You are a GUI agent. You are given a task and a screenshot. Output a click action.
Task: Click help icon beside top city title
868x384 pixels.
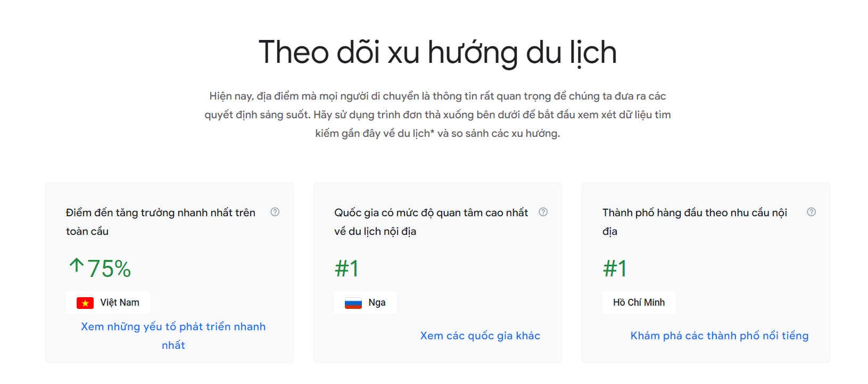coord(812,212)
